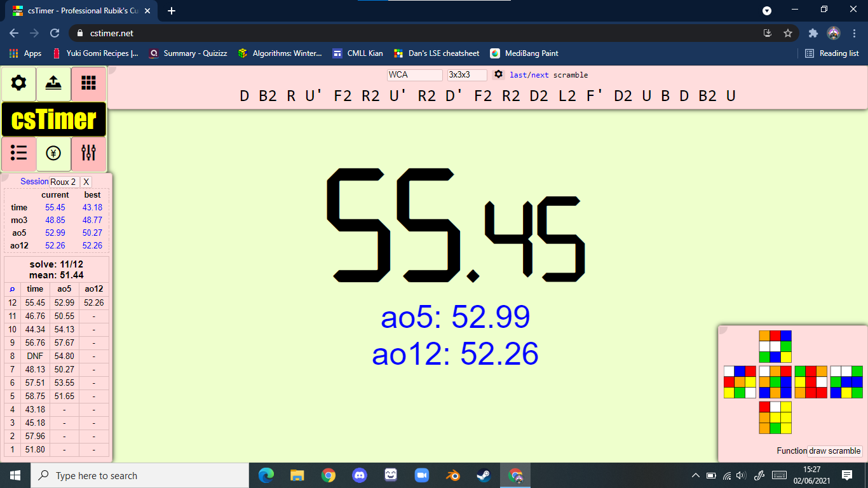Open Discord from the taskbar
The width and height of the screenshot is (868, 488).
(x=360, y=475)
